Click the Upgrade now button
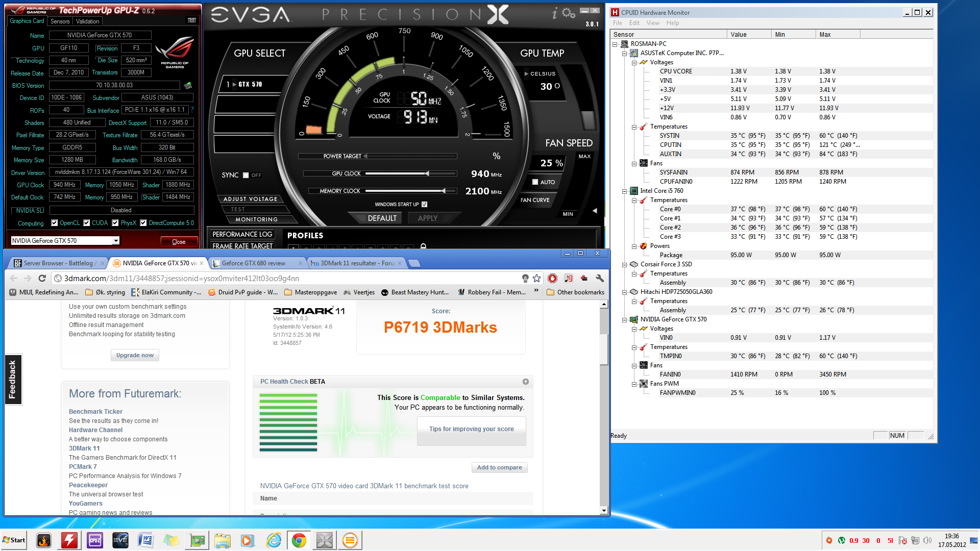Image resolution: width=980 pixels, height=551 pixels. click(135, 355)
